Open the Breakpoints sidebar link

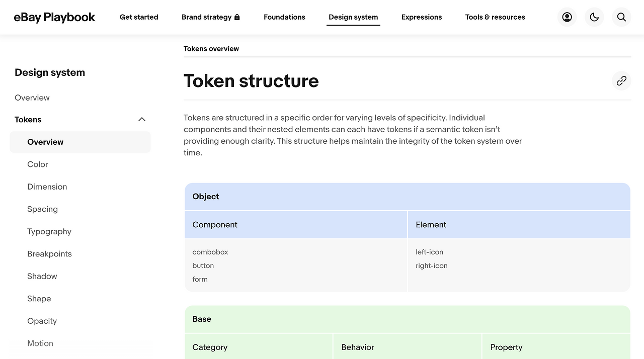pos(49,254)
